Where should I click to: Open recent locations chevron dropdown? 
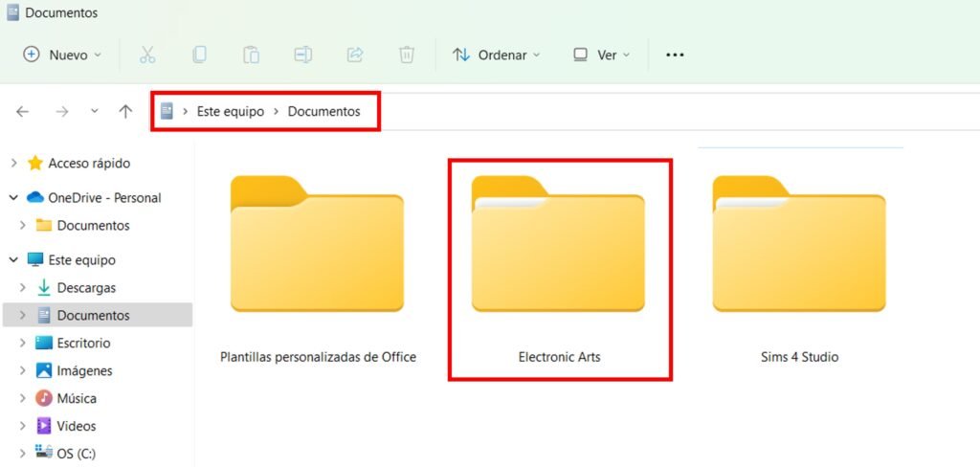pos(94,112)
